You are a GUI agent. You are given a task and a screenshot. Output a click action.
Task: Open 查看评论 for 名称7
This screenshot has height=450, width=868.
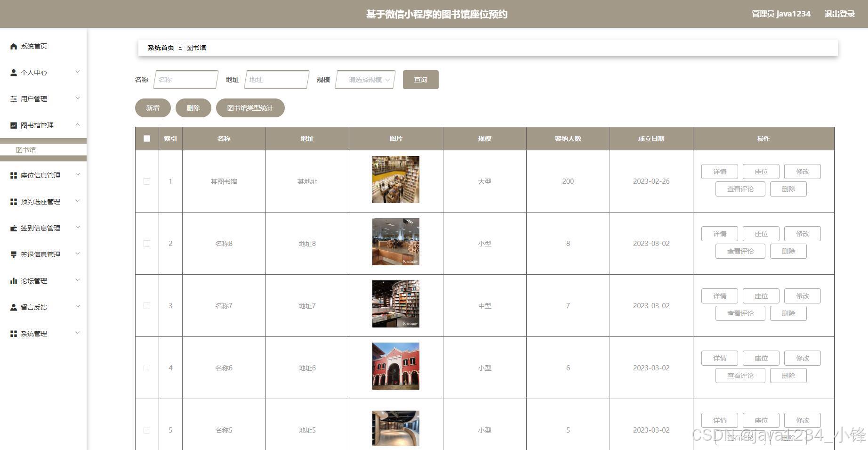[x=740, y=313]
